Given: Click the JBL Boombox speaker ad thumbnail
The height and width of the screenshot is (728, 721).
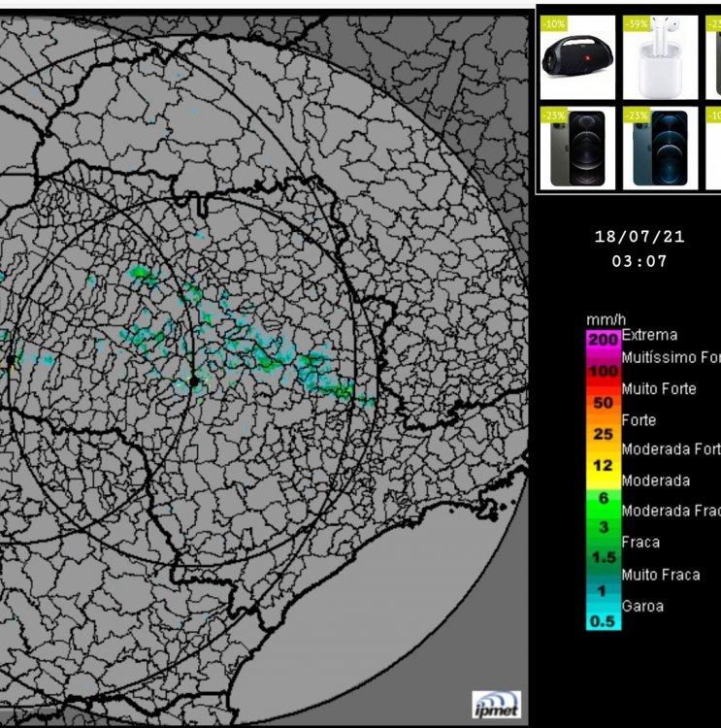Looking at the screenshot, I should (x=577, y=58).
